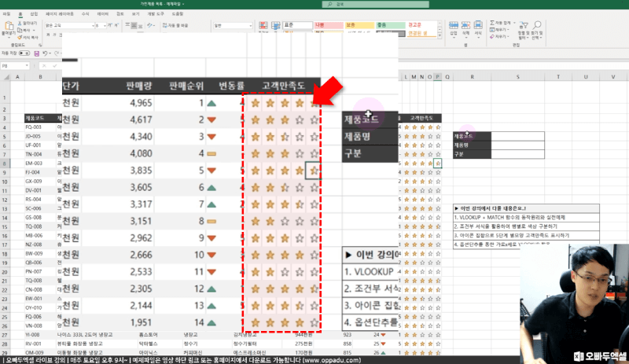Apply the 표준 (Normal) cell style

point(298,25)
